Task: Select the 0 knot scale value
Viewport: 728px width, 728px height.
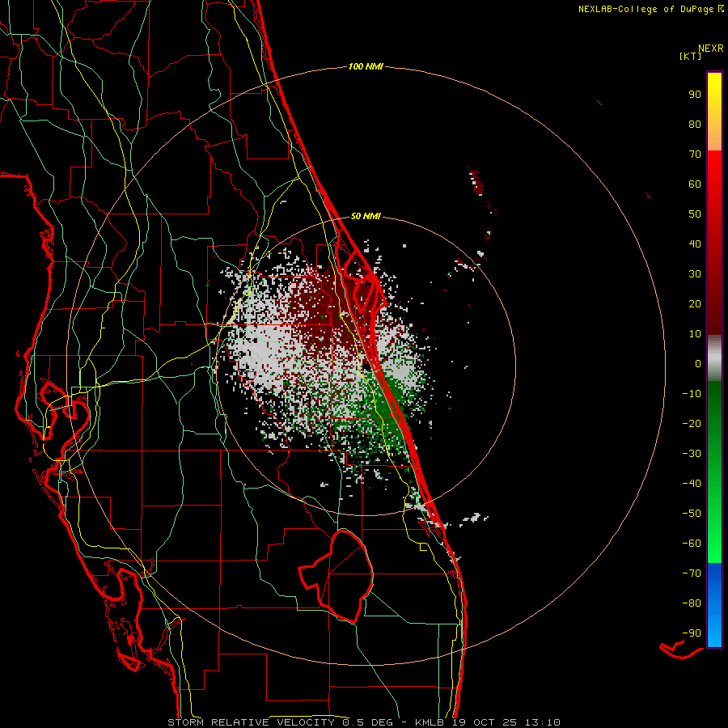Action: coord(698,364)
